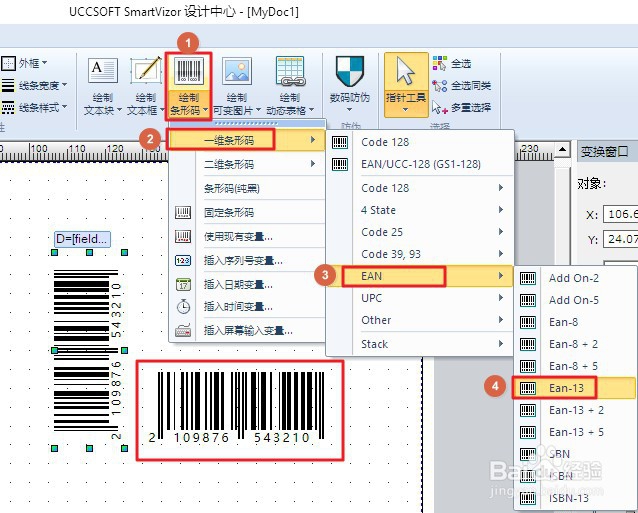Image resolution: width=638 pixels, height=513 pixels.
Task: Open the 二维条形码 submenu
Action: click(x=247, y=164)
